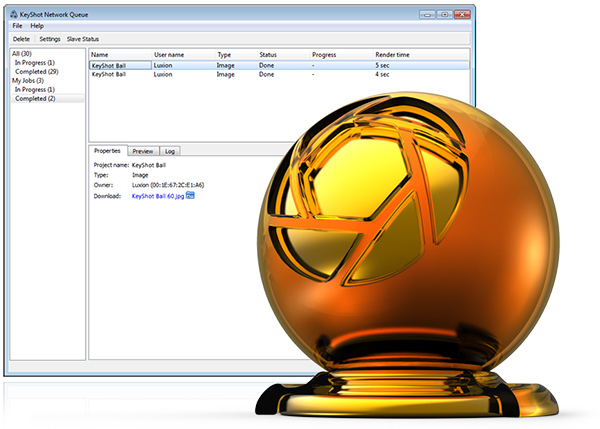This screenshot has width=600, height=429.
Task: Sort by the Render time column header
Action: (x=392, y=55)
